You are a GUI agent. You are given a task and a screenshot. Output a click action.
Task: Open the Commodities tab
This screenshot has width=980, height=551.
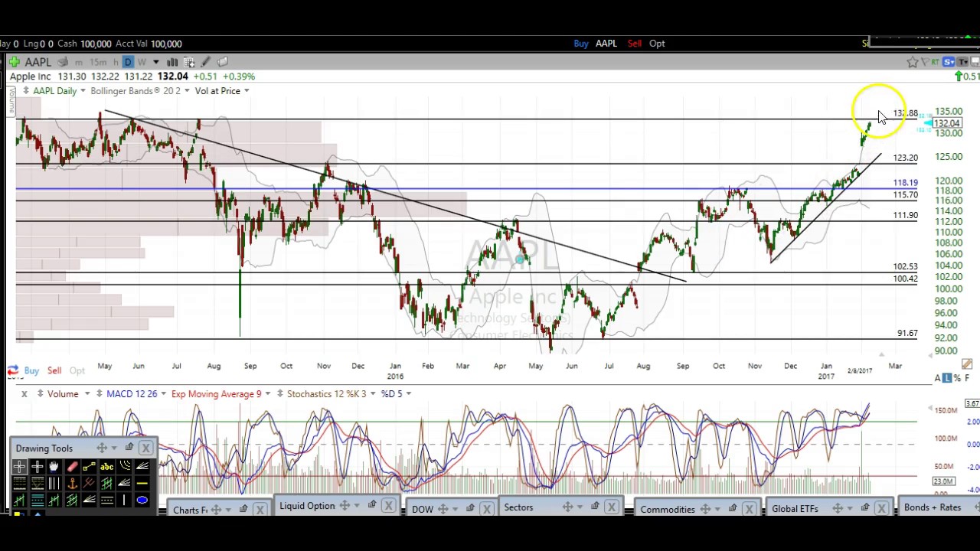pyautogui.click(x=667, y=509)
